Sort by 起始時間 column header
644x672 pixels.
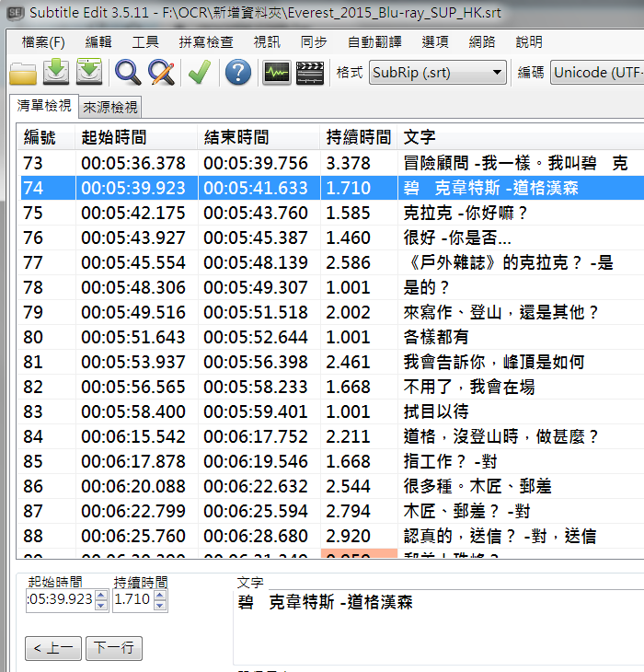point(136,137)
